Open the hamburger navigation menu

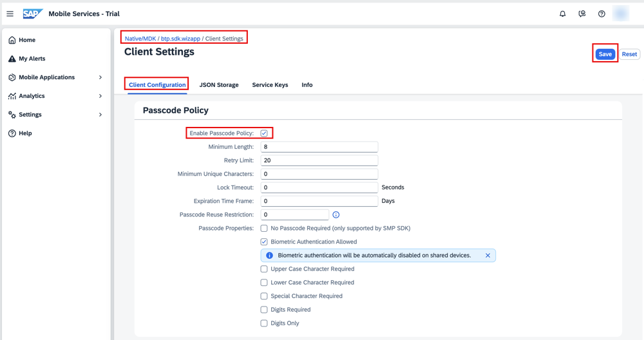10,14
